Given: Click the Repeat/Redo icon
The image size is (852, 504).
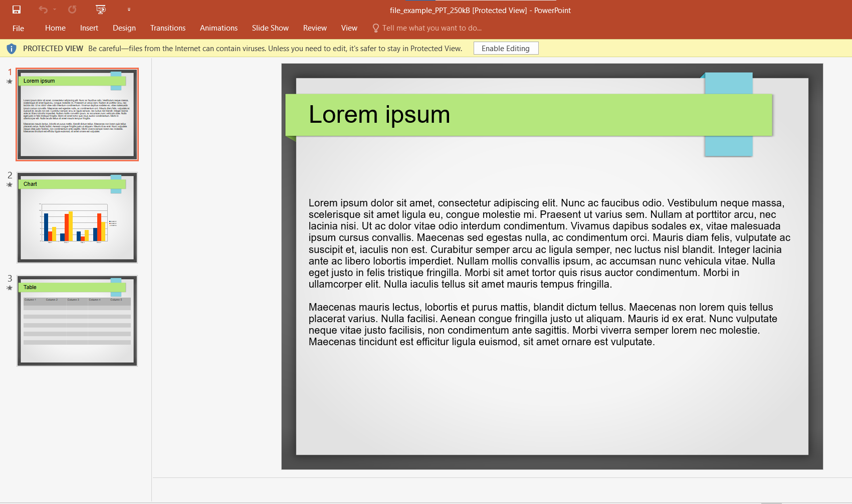Looking at the screenshot, I should (72, 10).
